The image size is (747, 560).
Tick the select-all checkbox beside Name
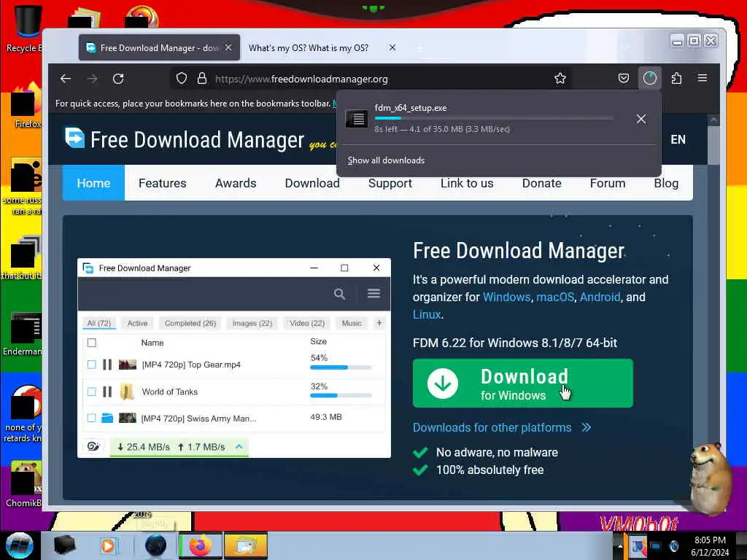point(91,343)
